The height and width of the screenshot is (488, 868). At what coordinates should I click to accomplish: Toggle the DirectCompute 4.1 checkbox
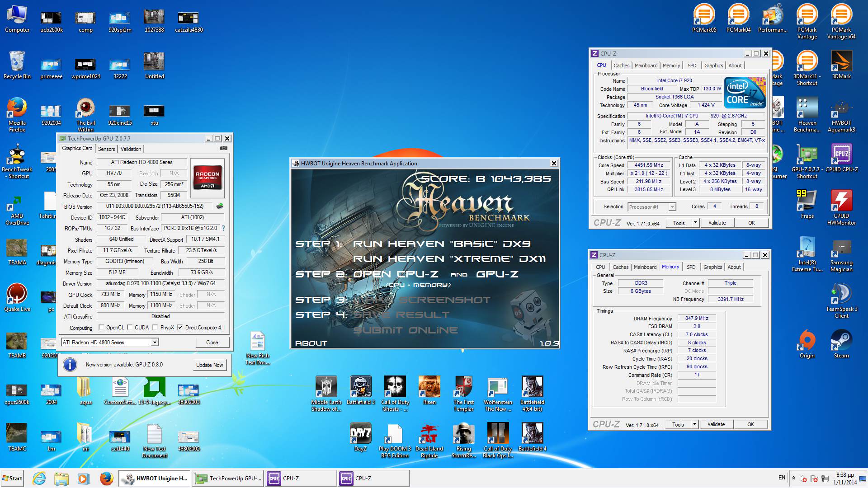180,328
